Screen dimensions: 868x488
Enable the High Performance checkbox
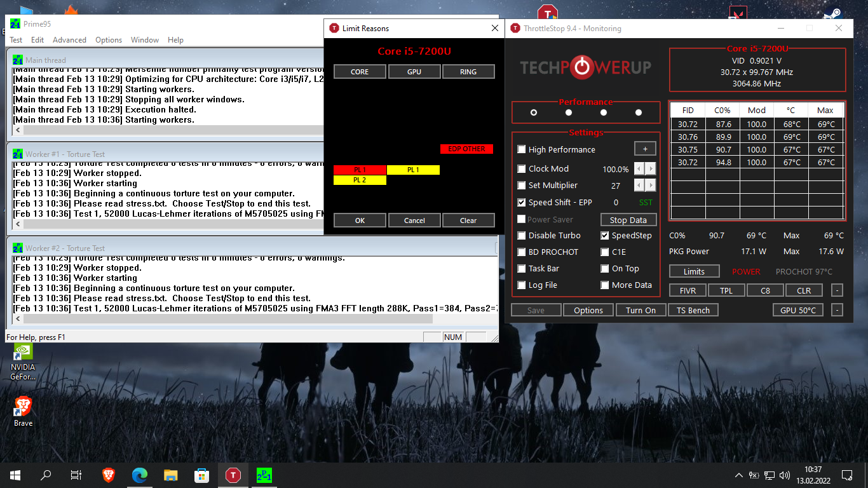pyautogui.click(x=522, y=149)
